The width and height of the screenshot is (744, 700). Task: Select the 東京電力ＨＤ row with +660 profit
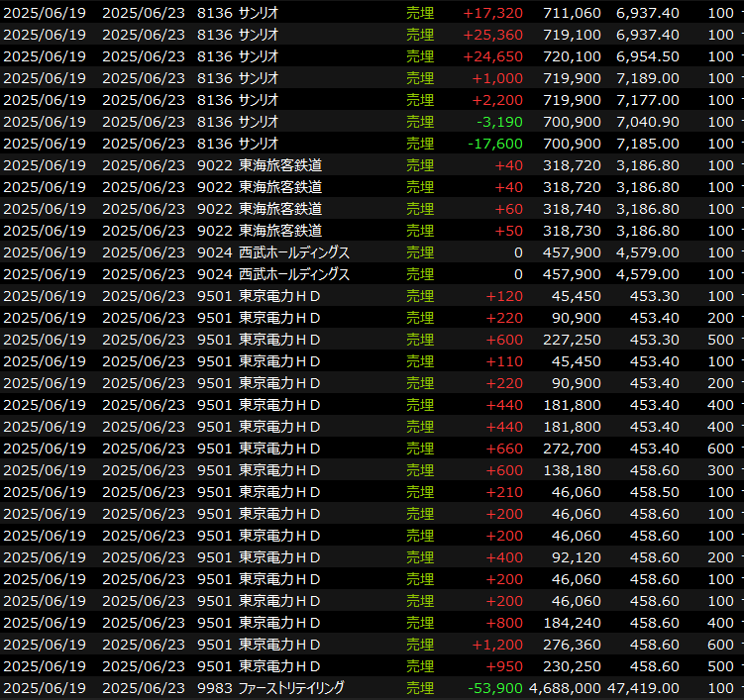[279, 449]
